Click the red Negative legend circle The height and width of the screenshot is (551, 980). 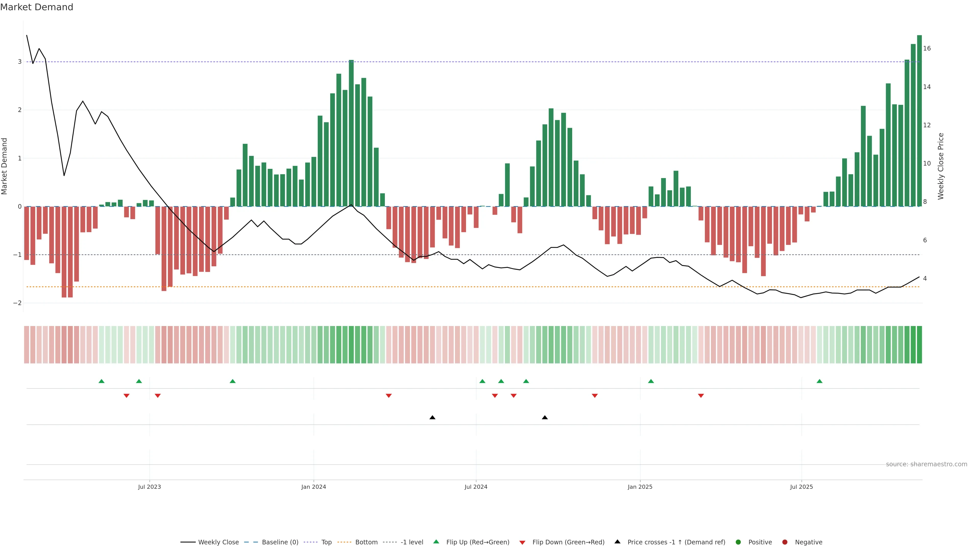tap(785, 542)
